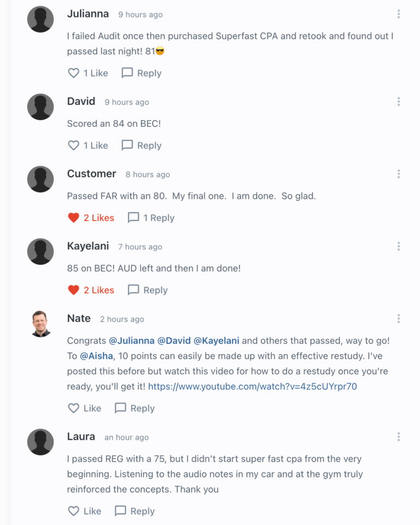Unlike Customer's comment via the red heart
The height and width of the screenshot is (525, 420).
73,218
